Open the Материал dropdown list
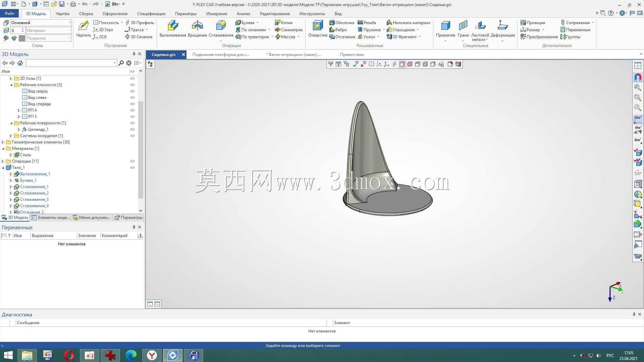The image size is (644, 362). (x=70, y=30)
